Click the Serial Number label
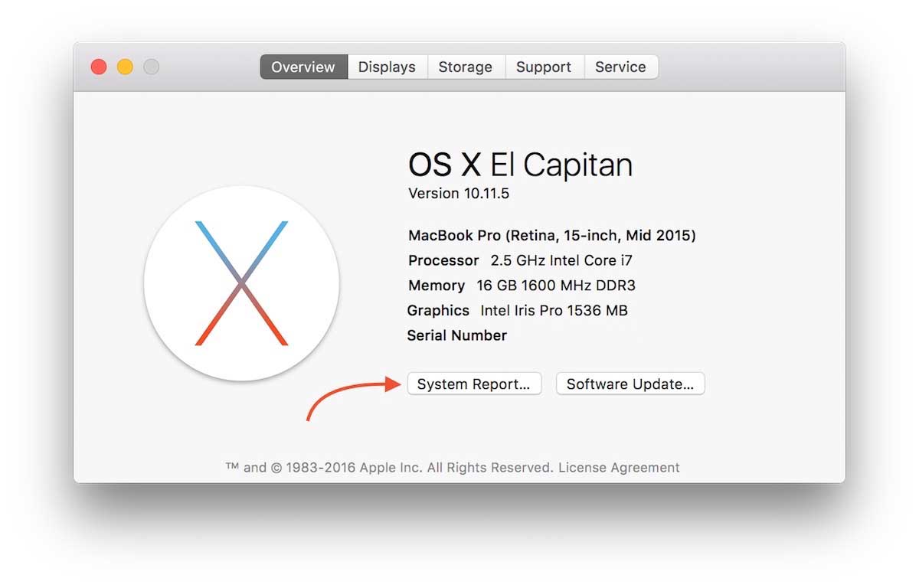The image size is (919, 588). tap(457, 335)
